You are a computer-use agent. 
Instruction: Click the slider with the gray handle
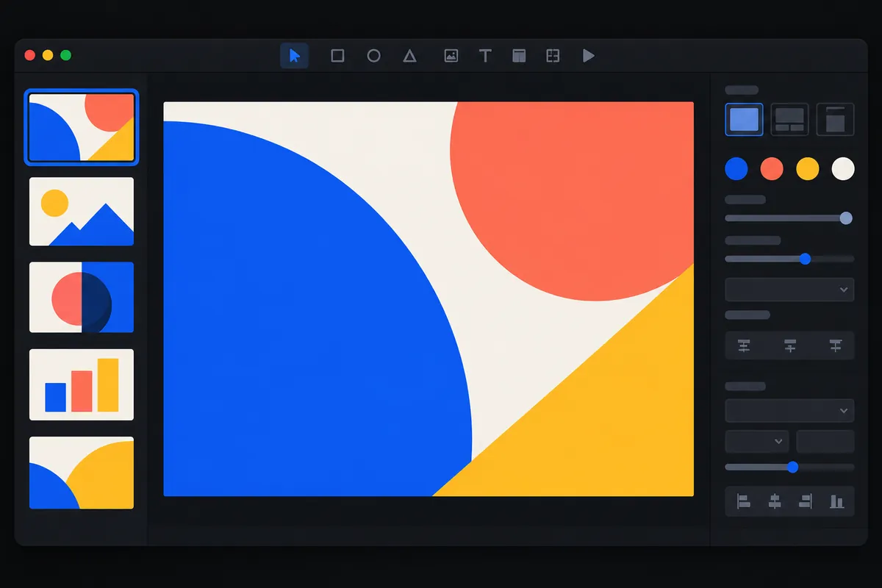789,218
